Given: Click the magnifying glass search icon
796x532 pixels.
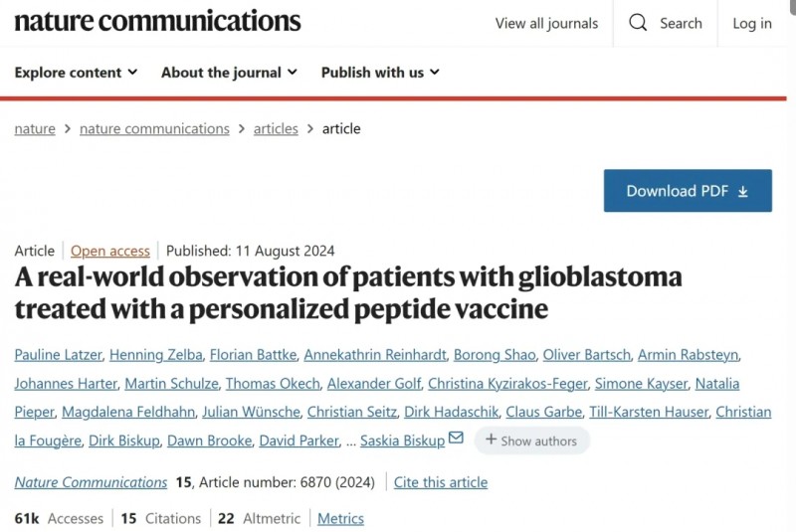Looking at the screenshot, I should click(638, 23).
